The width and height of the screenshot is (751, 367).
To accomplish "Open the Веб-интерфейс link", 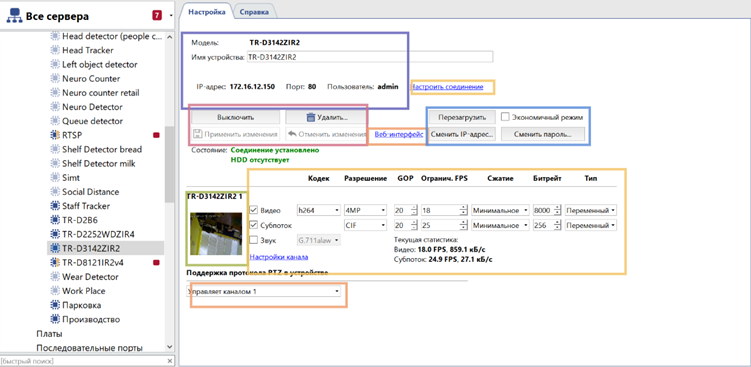I will coord(398,135).
